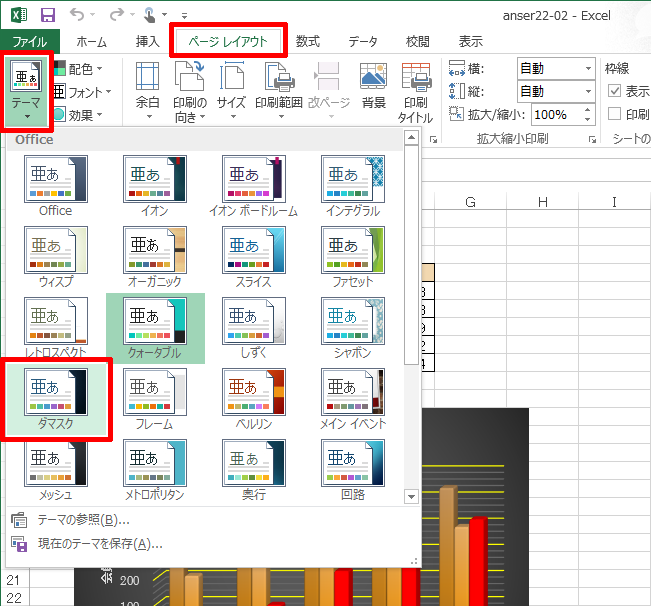Open the ファイル tab
Viewport: 651px width, 606px height.
(30, 42)
